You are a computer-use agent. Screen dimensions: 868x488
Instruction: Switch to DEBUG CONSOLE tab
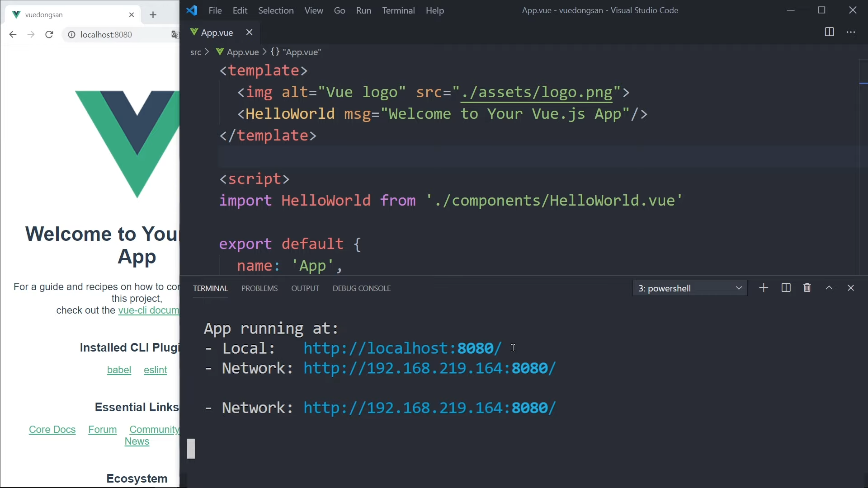[x=361, y=288]
